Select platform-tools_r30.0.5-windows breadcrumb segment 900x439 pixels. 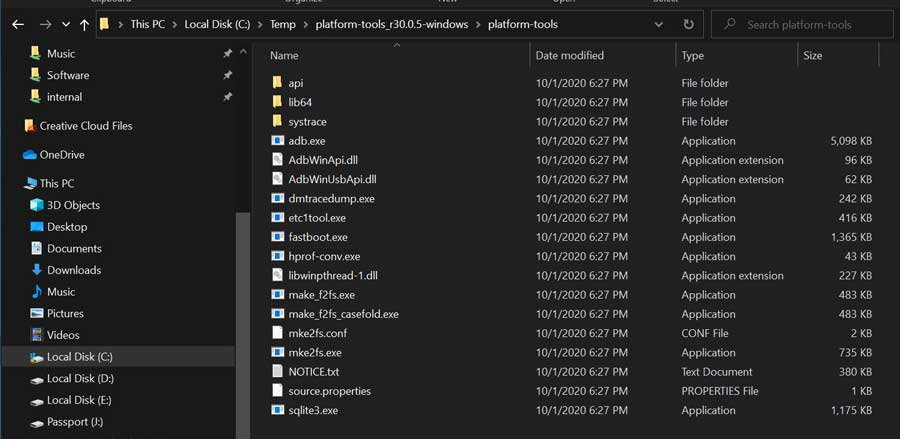click(391, 25)
